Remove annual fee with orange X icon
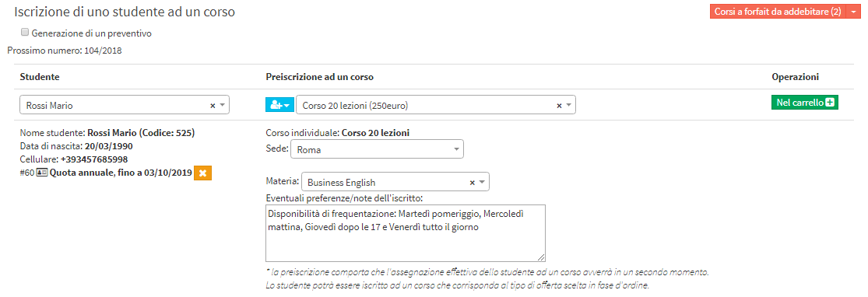868x297 pixels. (x=202, y=173)
